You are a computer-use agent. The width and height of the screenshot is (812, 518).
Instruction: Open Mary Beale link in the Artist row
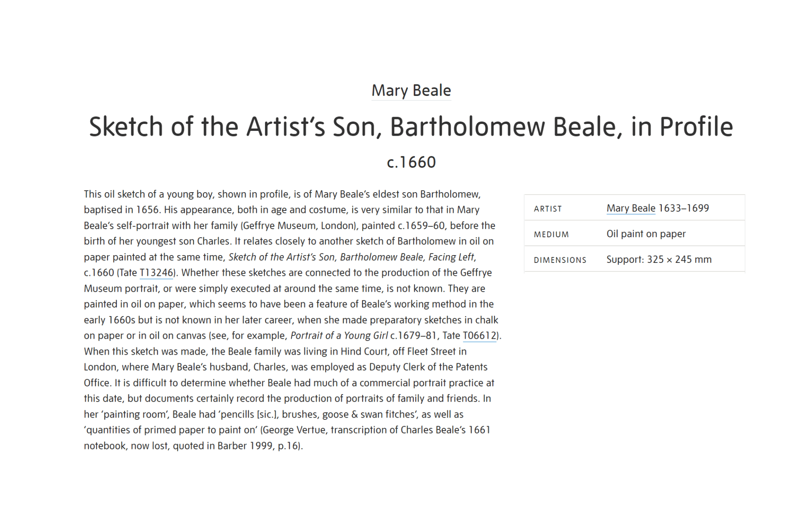[x=631, y=208]
